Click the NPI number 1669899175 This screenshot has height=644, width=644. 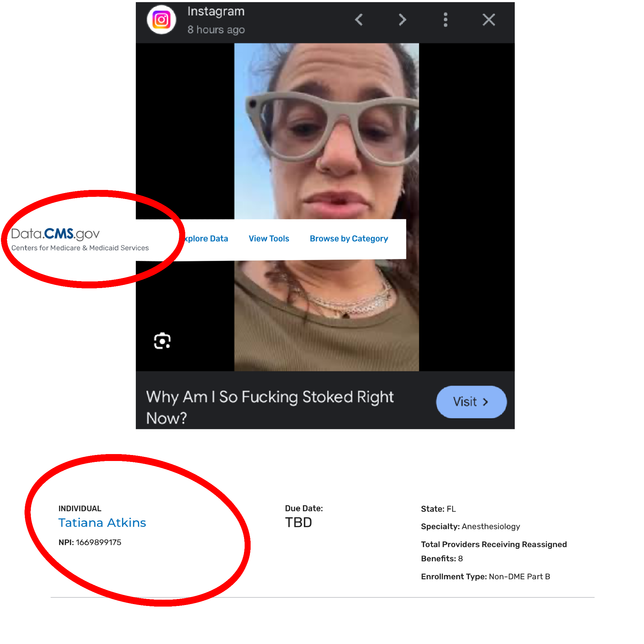99,542
